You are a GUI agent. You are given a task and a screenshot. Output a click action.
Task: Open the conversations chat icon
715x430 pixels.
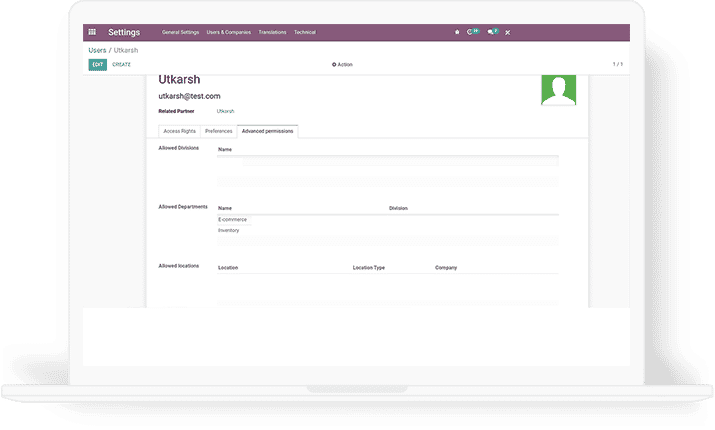pyautogui.click(x=491, y=32)
